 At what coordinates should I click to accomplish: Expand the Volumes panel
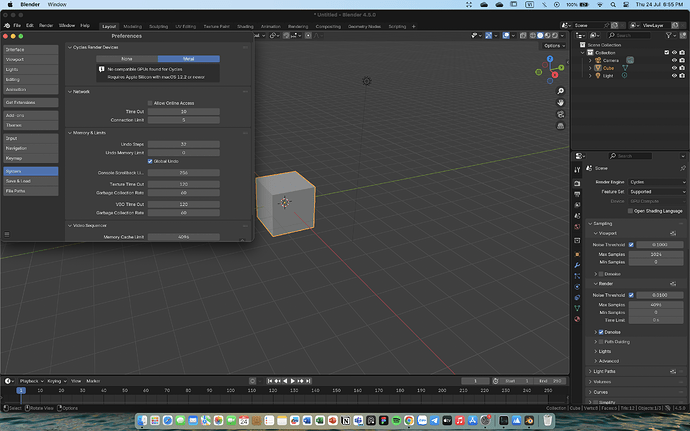coord(591,382)
